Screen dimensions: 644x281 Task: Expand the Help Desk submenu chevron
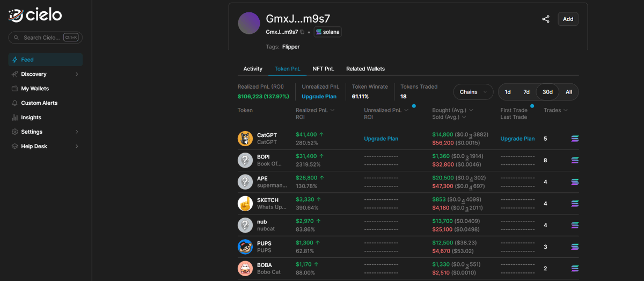coord(77,146)
